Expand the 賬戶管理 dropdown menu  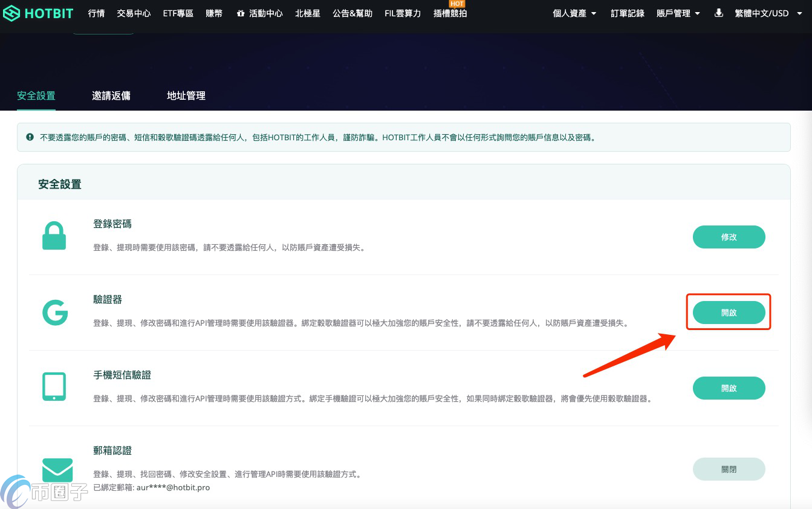[x=678, y=13]
